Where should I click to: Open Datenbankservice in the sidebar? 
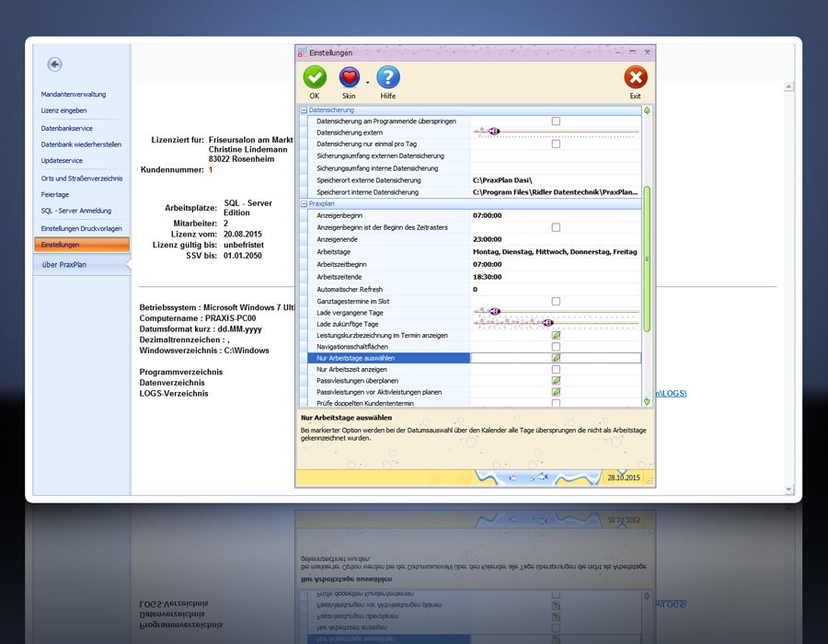(x=67, y=128)
